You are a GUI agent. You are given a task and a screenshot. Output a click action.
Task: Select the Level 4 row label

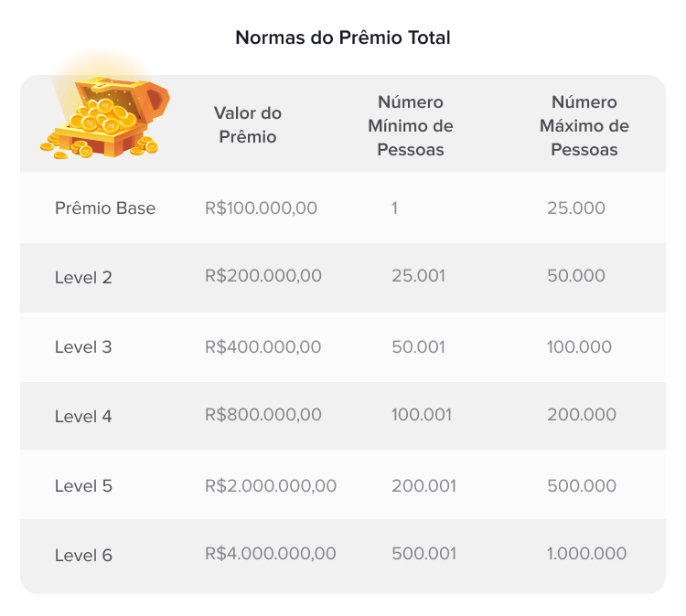coord(83,417)
